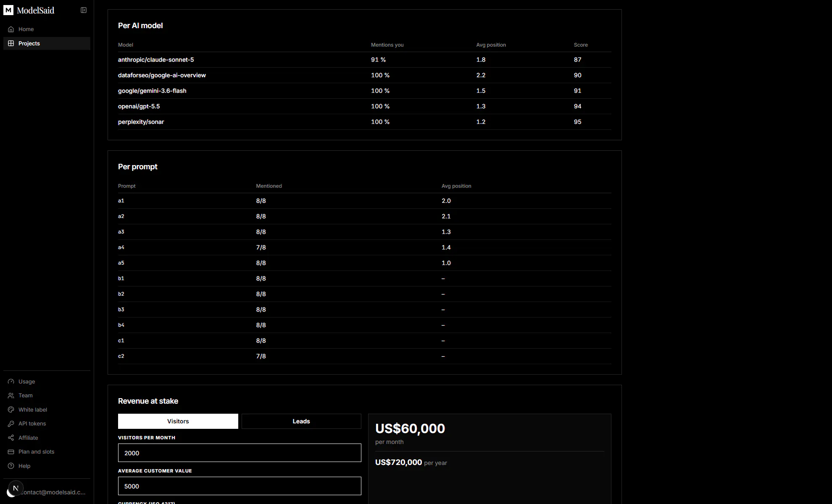Click prompt a4 in the Per prompt table
Image resolution: width=832 pixels, height=504 pixels.
pyautogui.click(x=121, y=247)
